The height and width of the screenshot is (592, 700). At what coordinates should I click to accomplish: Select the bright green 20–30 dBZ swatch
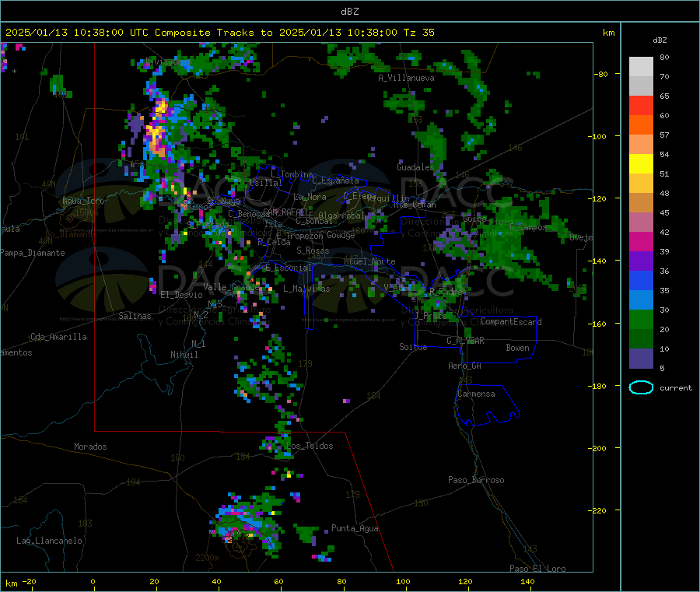(x=641, y=320)
